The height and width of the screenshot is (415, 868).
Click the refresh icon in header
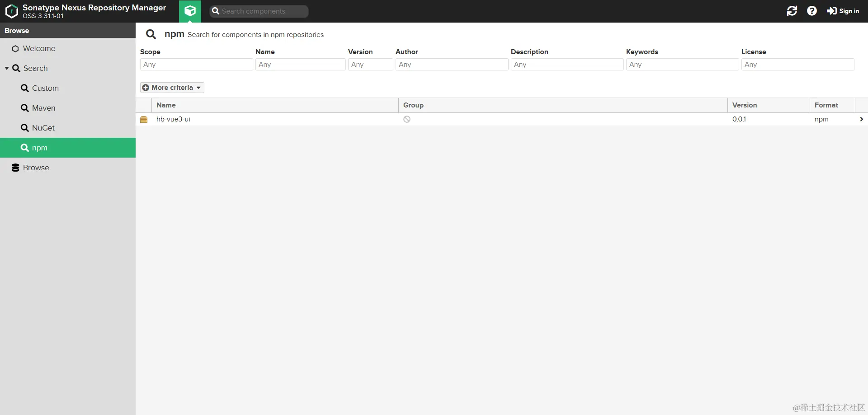792,11
